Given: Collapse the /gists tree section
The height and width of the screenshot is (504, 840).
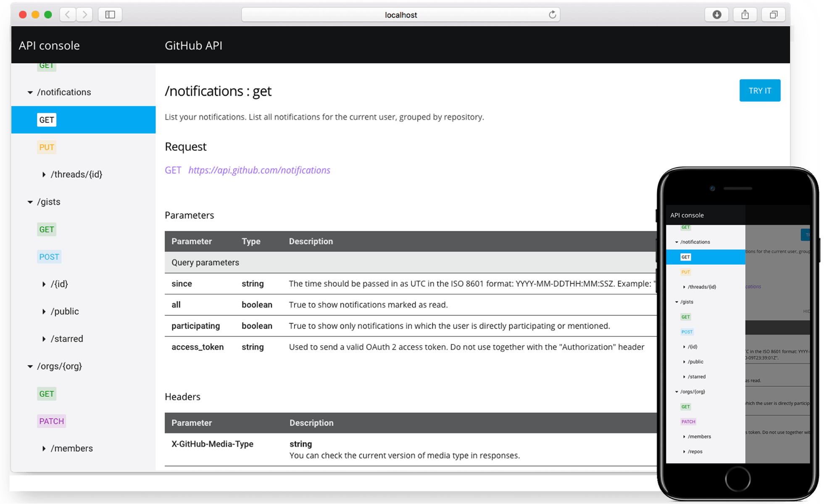Looking at the screenshot, I should click(x=30, y=202).
